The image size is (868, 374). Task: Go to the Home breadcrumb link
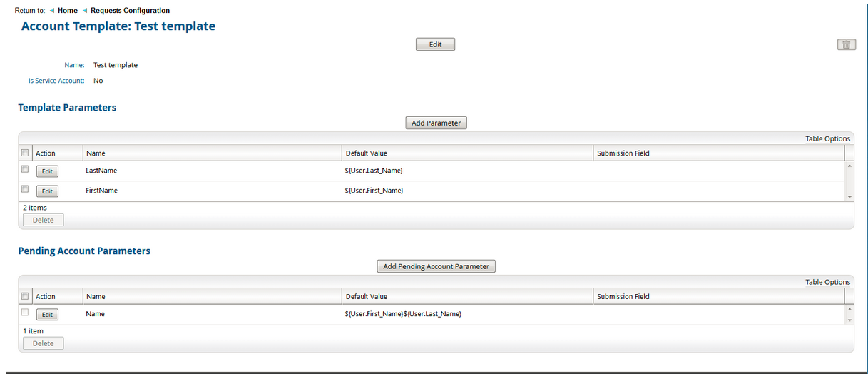point(68,11)
